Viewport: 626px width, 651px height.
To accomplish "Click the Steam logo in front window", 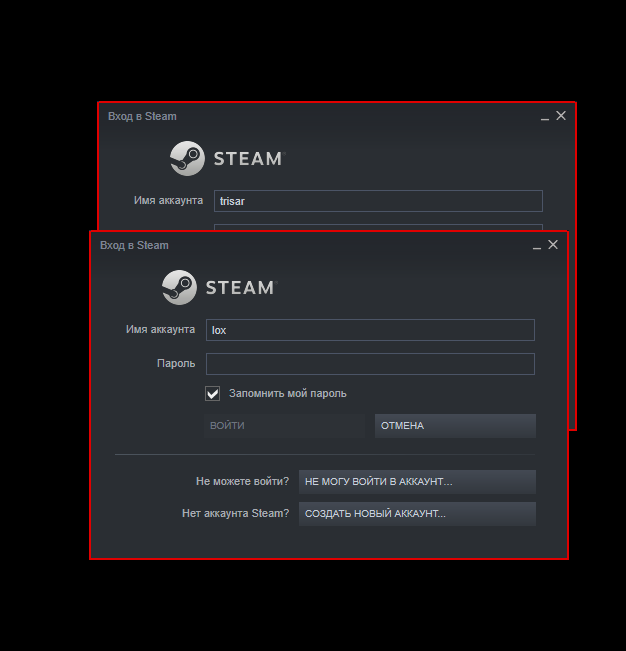I will pyautogui.click(x=220, y=287).
